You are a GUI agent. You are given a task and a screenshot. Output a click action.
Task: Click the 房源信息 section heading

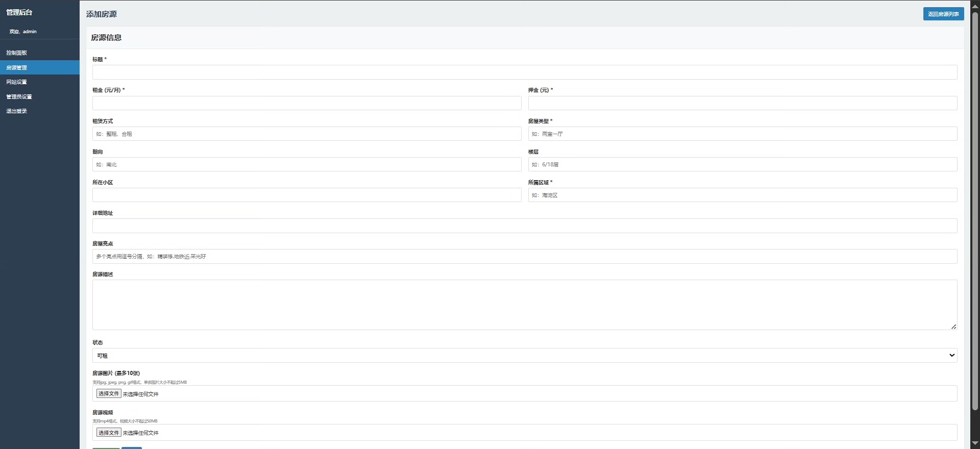click(106, 38)
